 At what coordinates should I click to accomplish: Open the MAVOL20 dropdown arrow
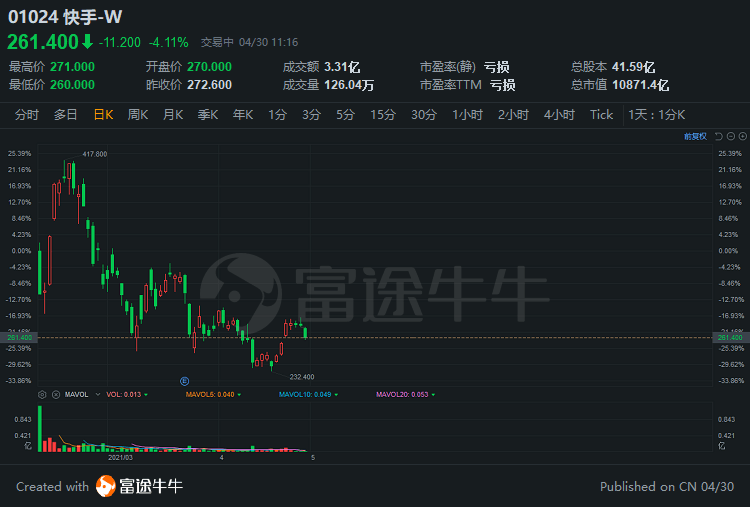point(433,395)
